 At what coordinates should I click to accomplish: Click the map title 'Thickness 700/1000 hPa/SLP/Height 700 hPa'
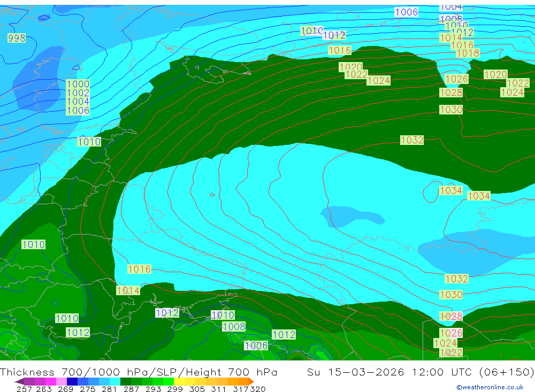pyautogui.click(x=139, y=372)
